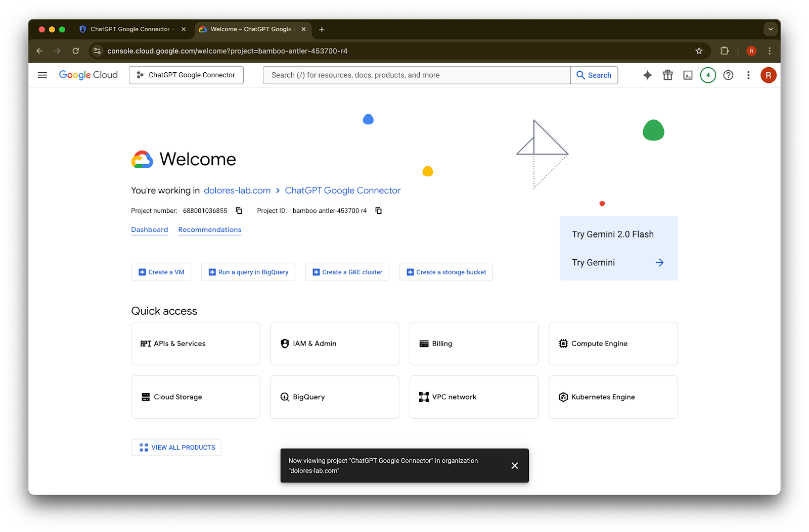This screenshot has height=532, width=809.
Task: Open the Cloud Storage quick access card
Action: click(x=196, y=397)
